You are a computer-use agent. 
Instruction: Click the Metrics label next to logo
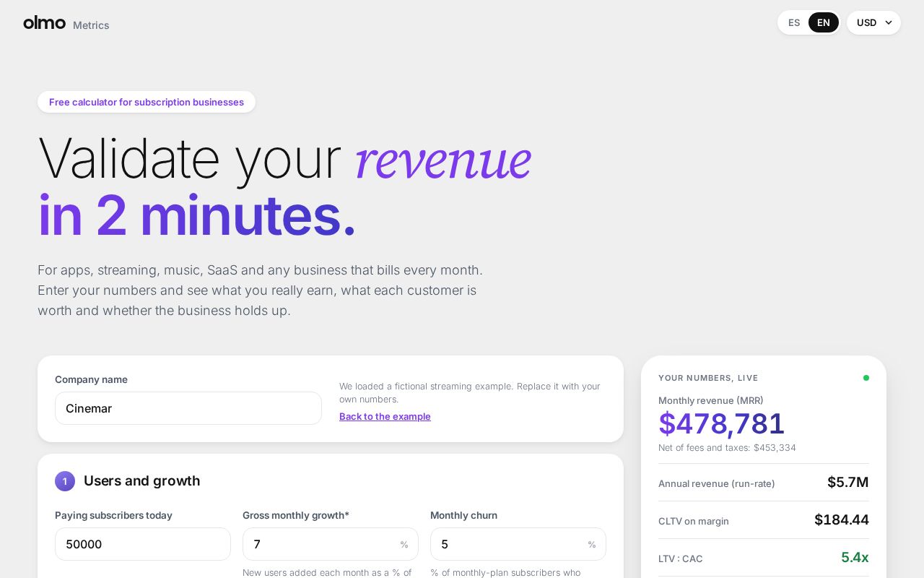click(91, 25)
